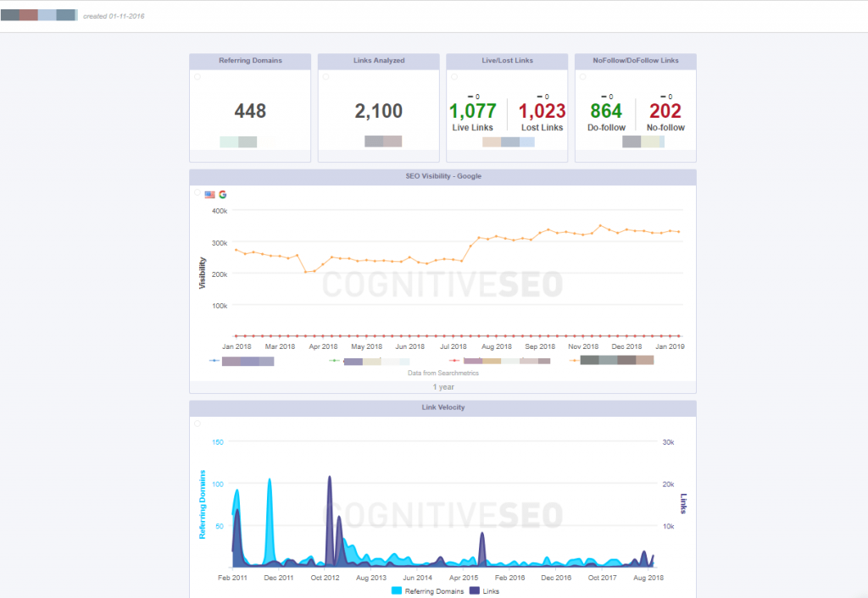Click the 448 referring domains count
This screenshot has width=868, height=598.
click(x=250, y=111)
